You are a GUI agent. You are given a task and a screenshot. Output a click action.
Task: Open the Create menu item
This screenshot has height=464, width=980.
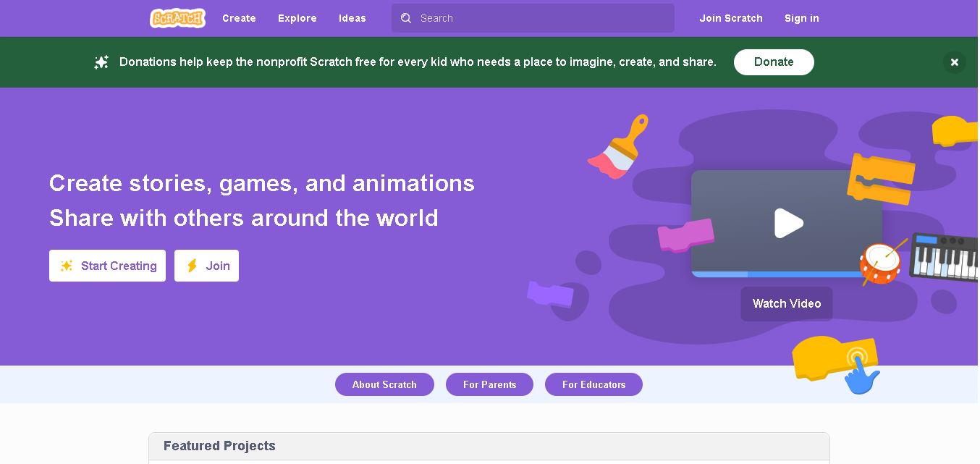pyautogui.click(x=239, y=18)
